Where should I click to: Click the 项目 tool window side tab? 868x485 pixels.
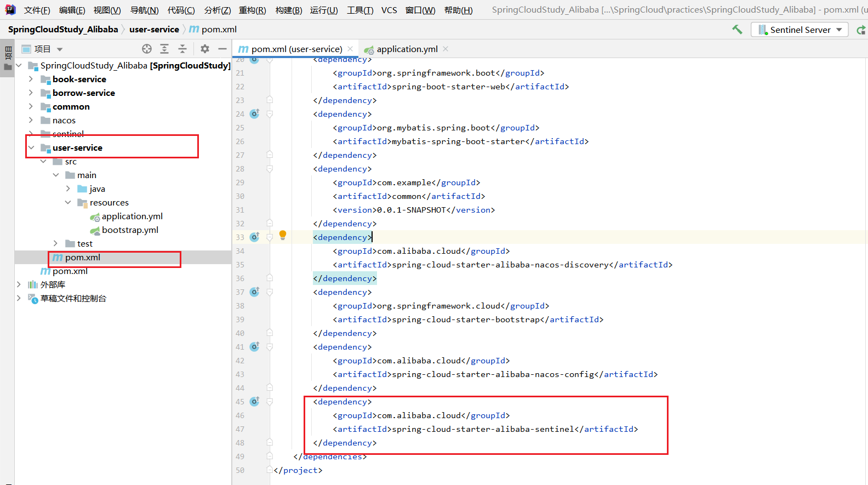pos(8,59)
